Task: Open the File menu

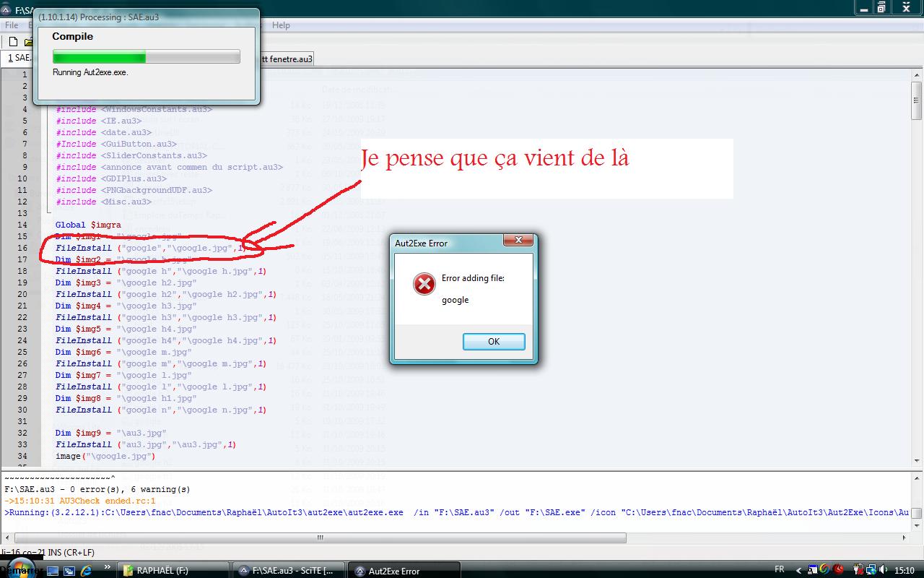Action: pyautogui.click(x=12, y=25)
